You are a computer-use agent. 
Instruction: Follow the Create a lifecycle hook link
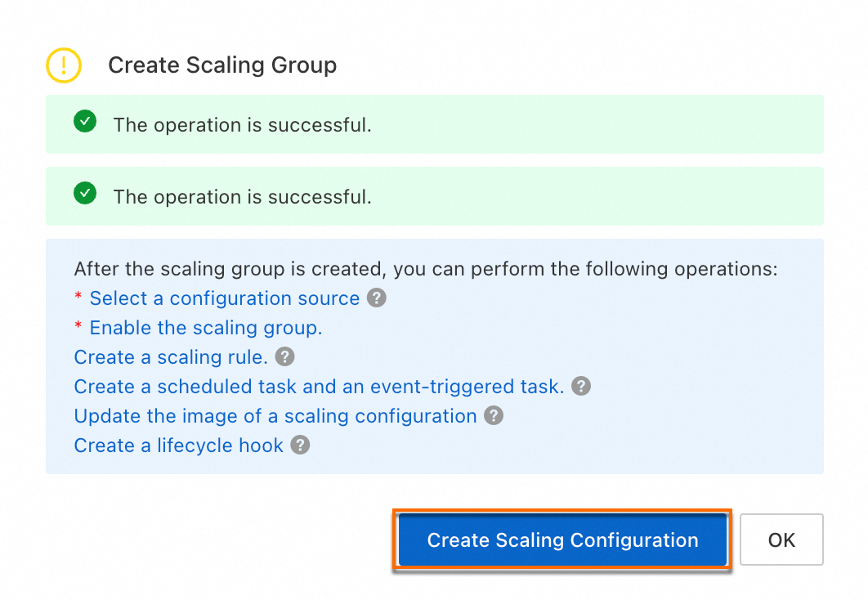[x=179, y=446]
